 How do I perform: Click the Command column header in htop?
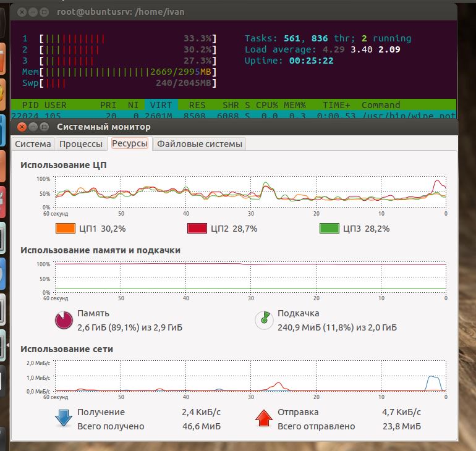click(381, 105)
